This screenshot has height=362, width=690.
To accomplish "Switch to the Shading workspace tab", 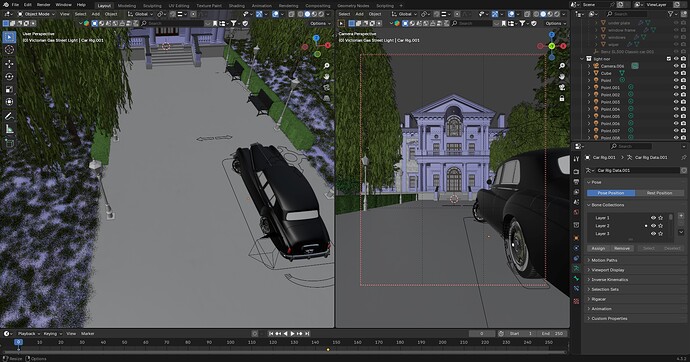I will 236,6.
